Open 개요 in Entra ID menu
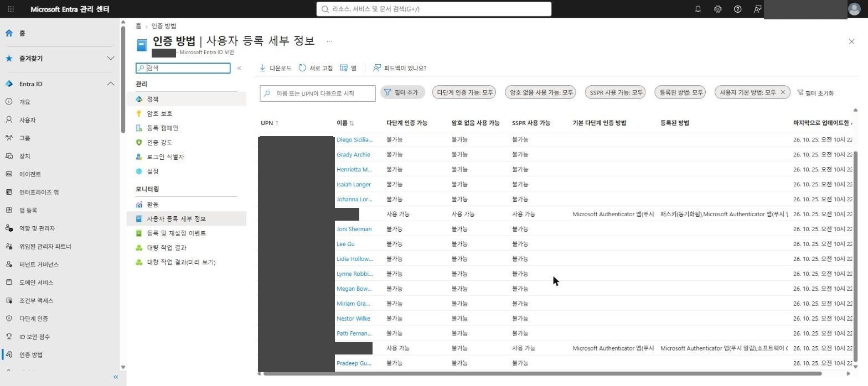Viewport: 868px width, 386px height. [25, 102]
